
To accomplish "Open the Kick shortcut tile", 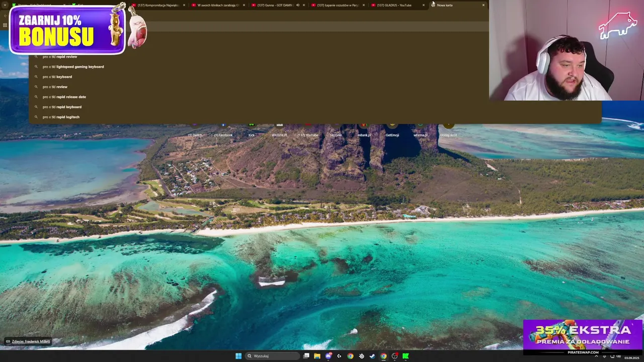I will point(252,130).
